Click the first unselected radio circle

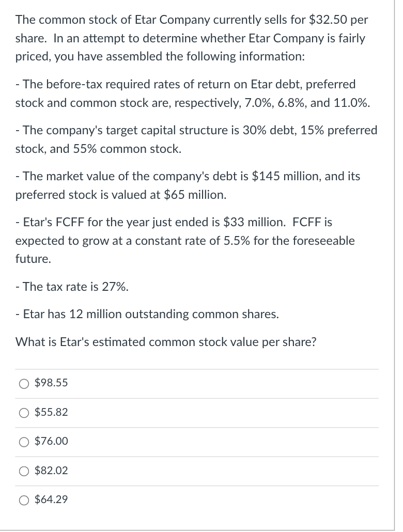click(24, 383)
